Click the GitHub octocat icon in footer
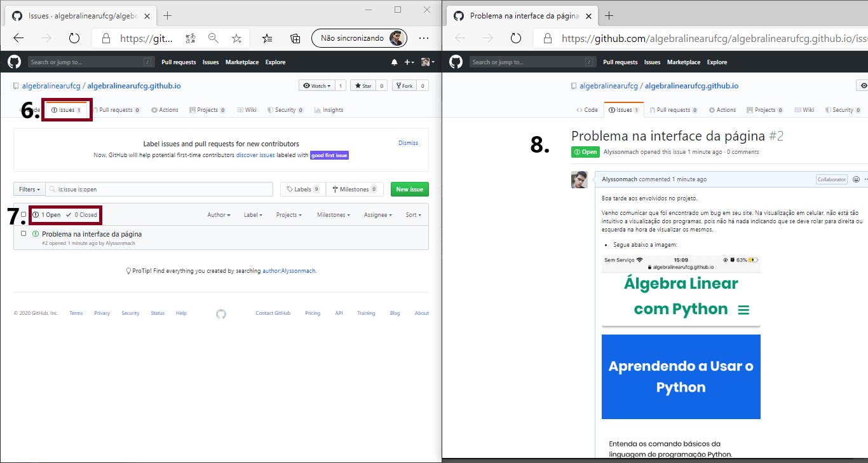Screen dimensions: 868x463 (221, 314)
